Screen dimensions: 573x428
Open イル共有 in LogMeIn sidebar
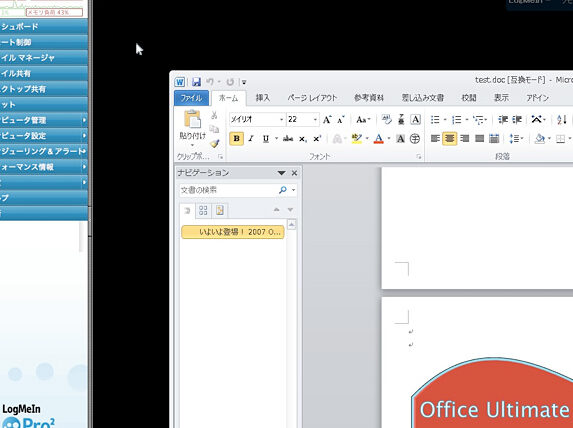[x=44, y=73]
